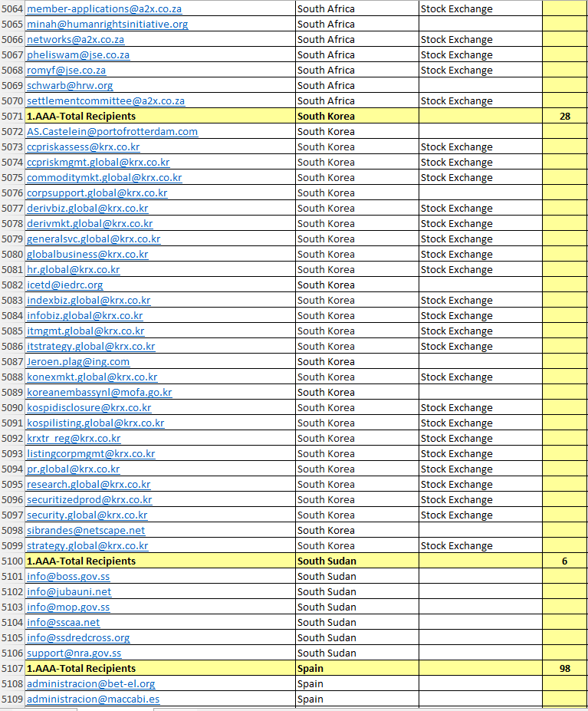Image resolution: width=588 pixels, height=711 pixels.
Task: Open globalbusiness@krx.co.kr link
Action: (87, 255)
